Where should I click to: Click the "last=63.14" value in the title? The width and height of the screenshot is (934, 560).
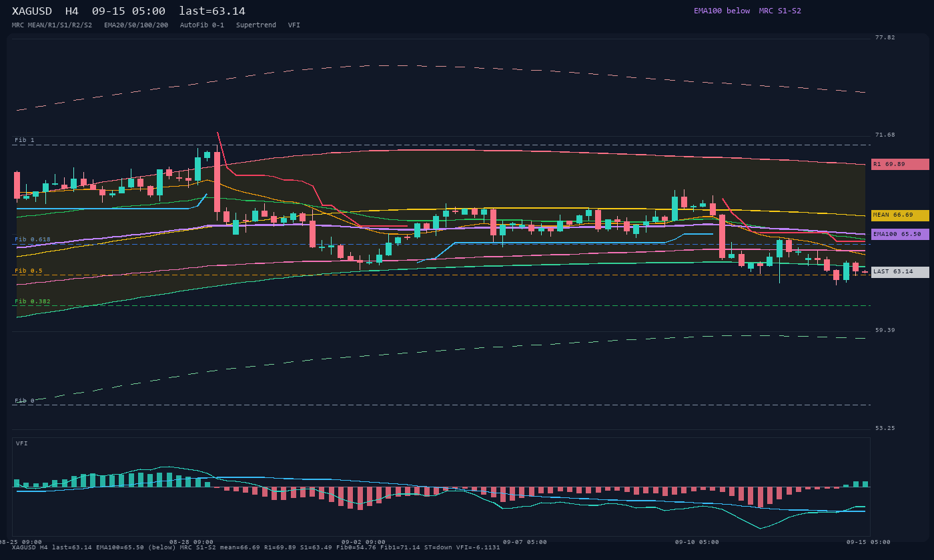pyautogui.click(x=212, y=11)
